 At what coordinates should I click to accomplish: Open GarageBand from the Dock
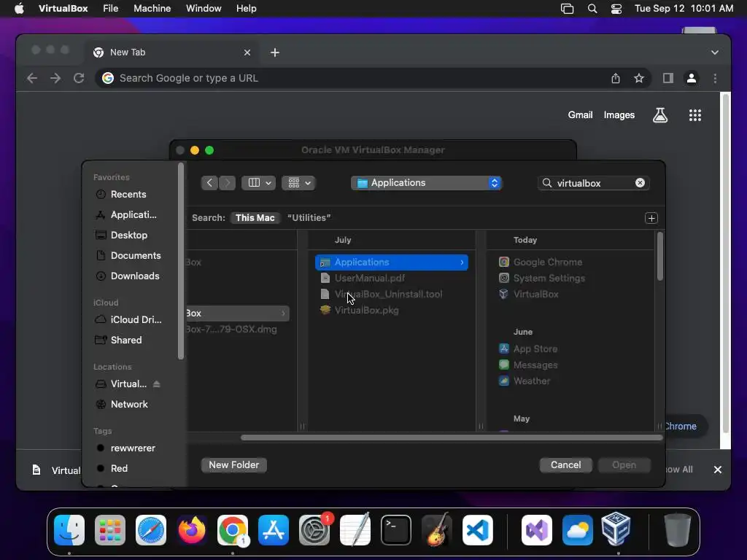(437, 529)
